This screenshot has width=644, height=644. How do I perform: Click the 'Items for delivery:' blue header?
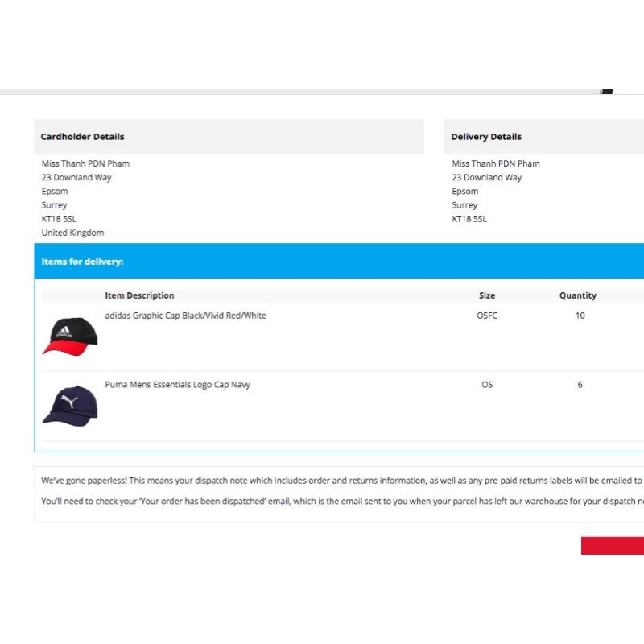[x=339, y=261]
